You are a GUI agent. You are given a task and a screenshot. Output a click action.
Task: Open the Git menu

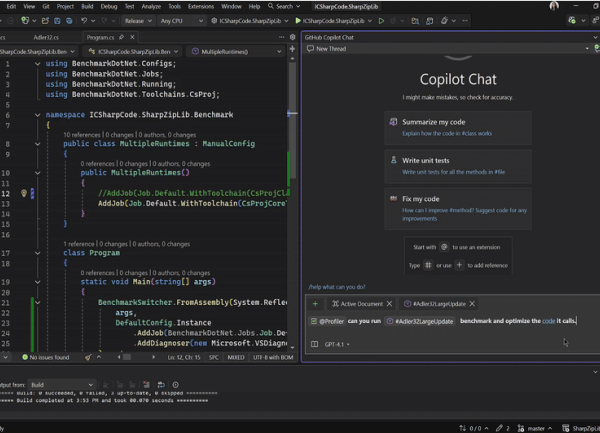[x=46, y=6]
